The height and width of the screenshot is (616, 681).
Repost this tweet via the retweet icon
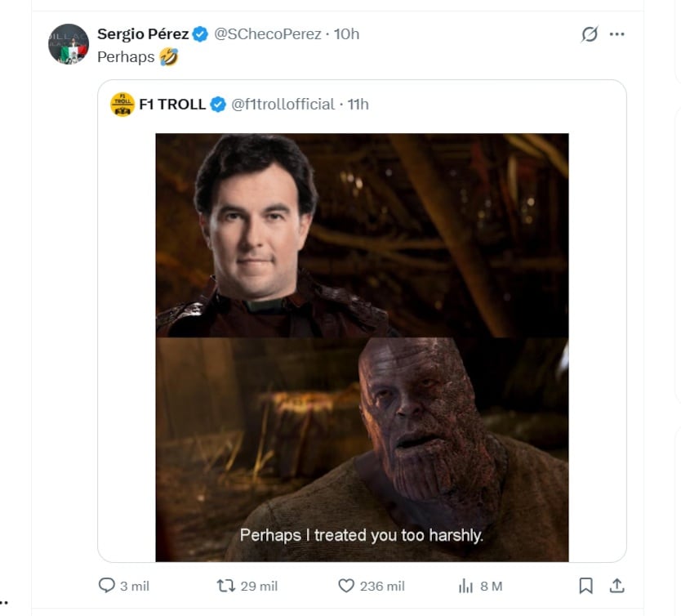pyautogui.click(x=225, y=586)
